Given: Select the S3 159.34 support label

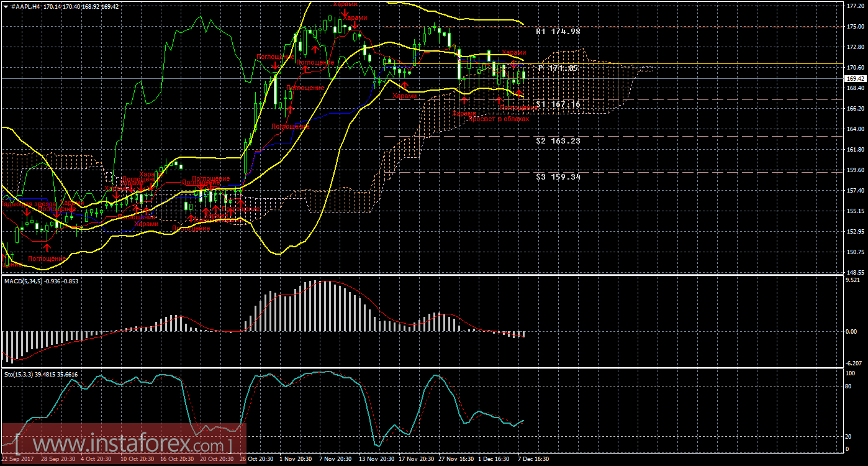Looking at the screenshot, I should click(x=558, y=177).
